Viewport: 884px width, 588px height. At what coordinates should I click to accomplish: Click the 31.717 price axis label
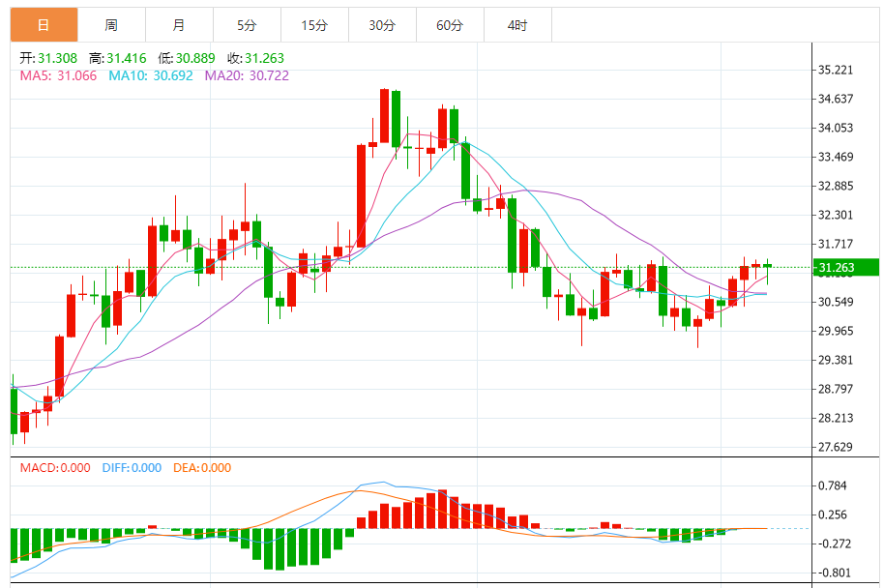836,244
